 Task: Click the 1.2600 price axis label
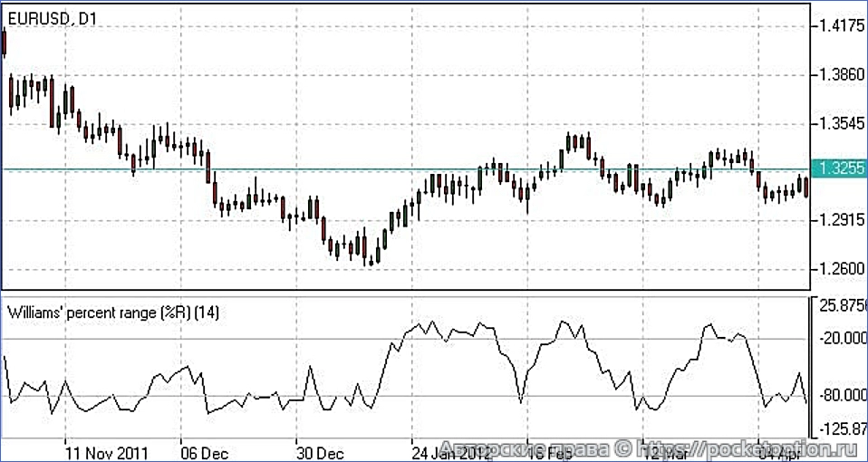click(x=841, y=269)
